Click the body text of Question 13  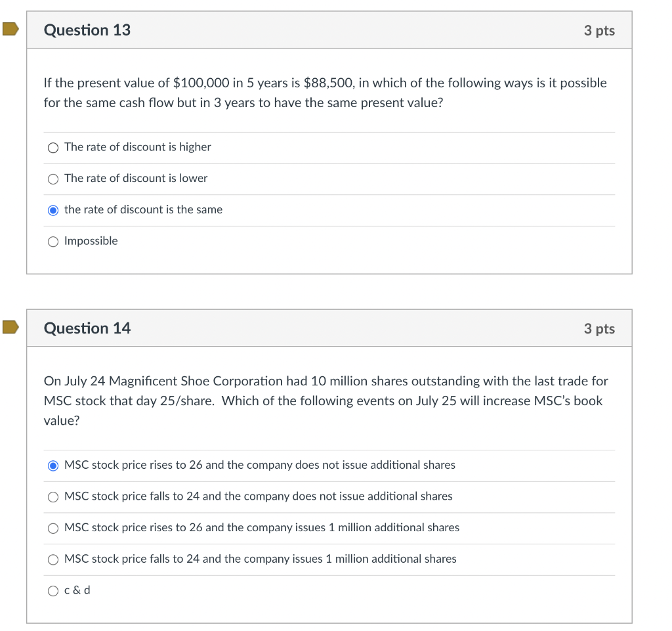(x=325, y=92)
